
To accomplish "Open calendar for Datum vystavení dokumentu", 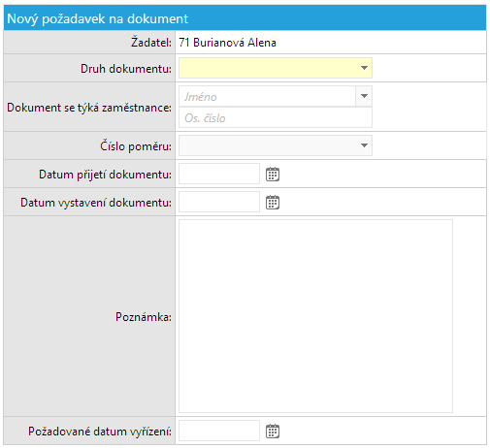I will pos(273,203).
